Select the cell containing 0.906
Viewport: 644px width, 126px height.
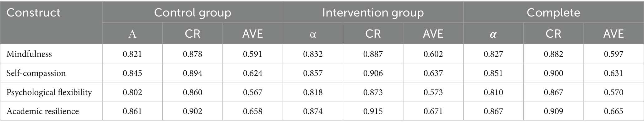(373, 73)
